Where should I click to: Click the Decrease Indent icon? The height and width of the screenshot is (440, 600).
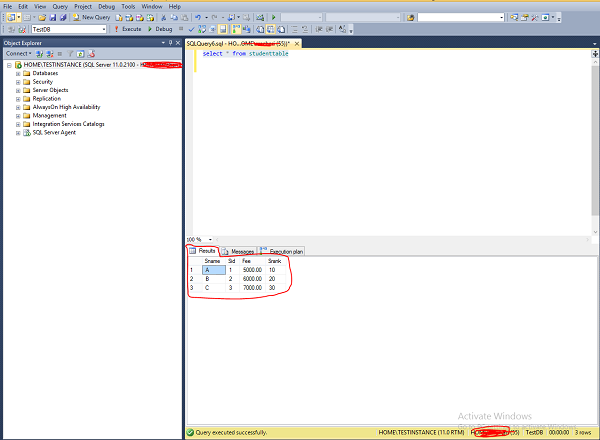pyautogui.click(x=319, y=29)
